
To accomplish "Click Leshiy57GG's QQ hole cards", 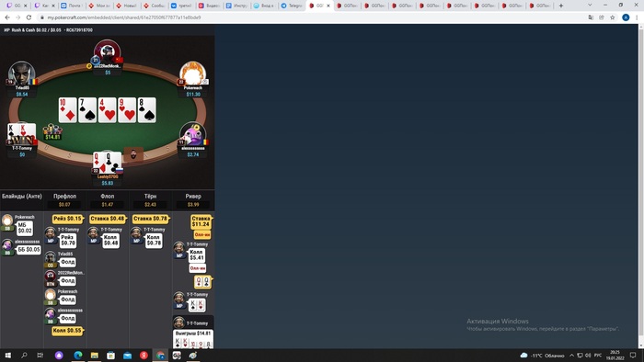I will 107,163.
